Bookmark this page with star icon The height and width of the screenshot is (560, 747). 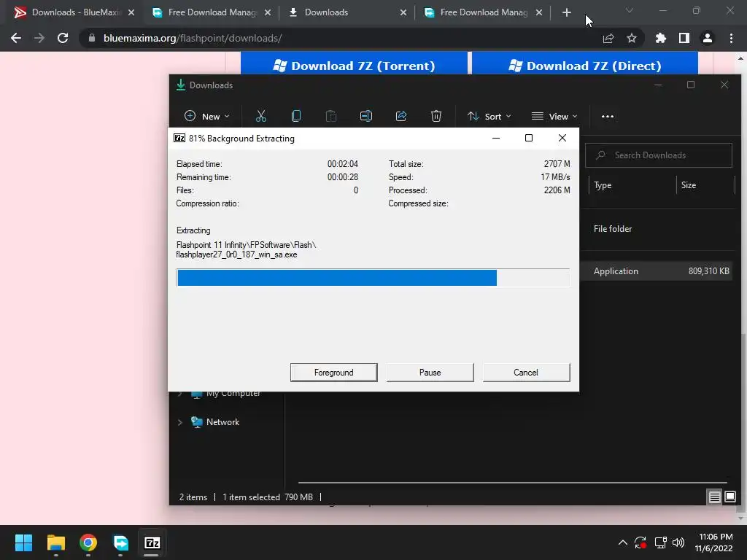[x=632, y=38]
